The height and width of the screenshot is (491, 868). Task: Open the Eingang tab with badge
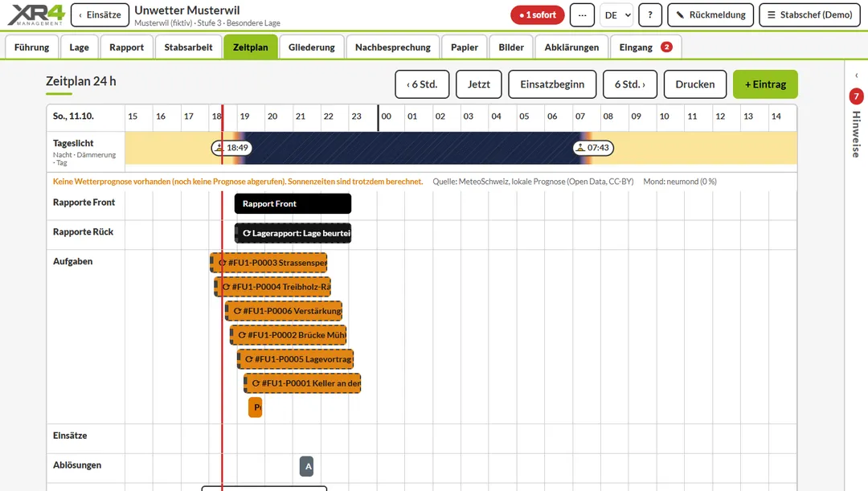coord(646,47)
